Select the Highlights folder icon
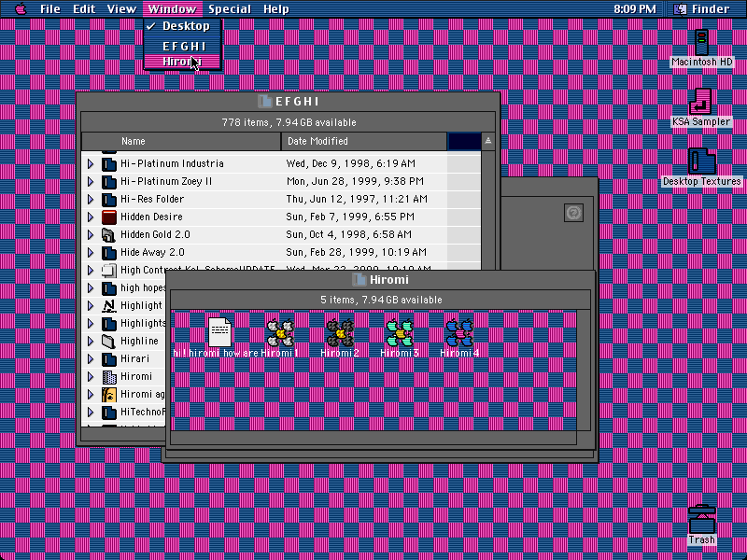The height and width of the screenshot is (560, 747). [x=109, y=323]
